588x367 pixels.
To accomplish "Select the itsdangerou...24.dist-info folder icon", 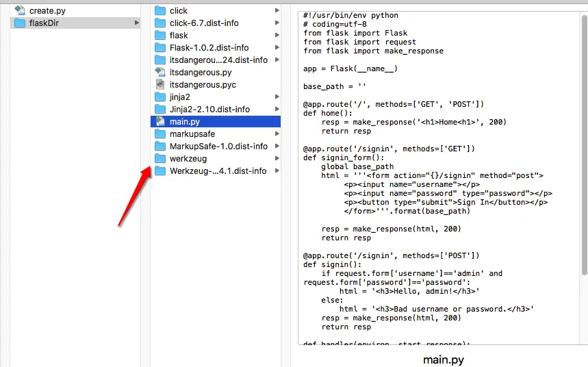I will coord(160,60).
